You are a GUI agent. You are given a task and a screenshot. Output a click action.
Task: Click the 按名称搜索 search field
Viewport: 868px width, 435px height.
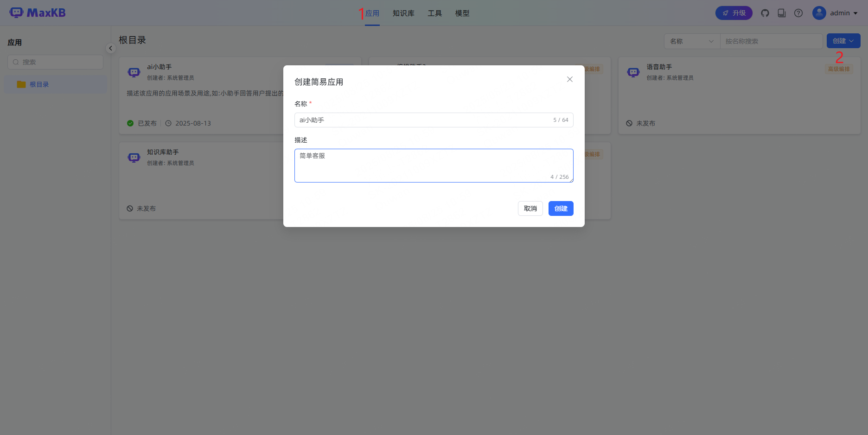771,41
